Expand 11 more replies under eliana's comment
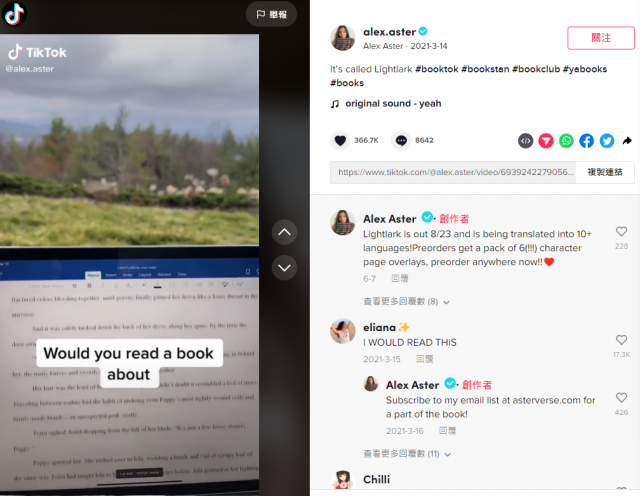Viewport: 640px width, 496px height. (x=407, y=454)
